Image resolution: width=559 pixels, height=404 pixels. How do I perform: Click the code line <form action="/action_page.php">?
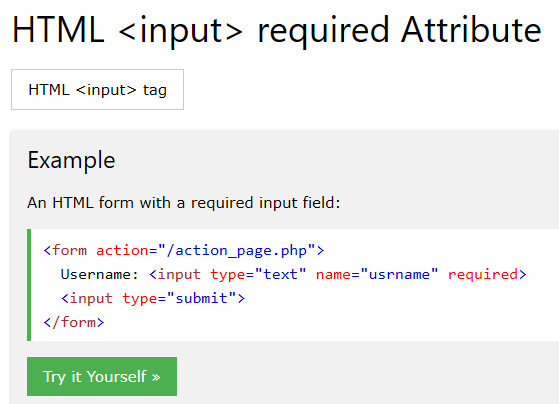(184, 251)
